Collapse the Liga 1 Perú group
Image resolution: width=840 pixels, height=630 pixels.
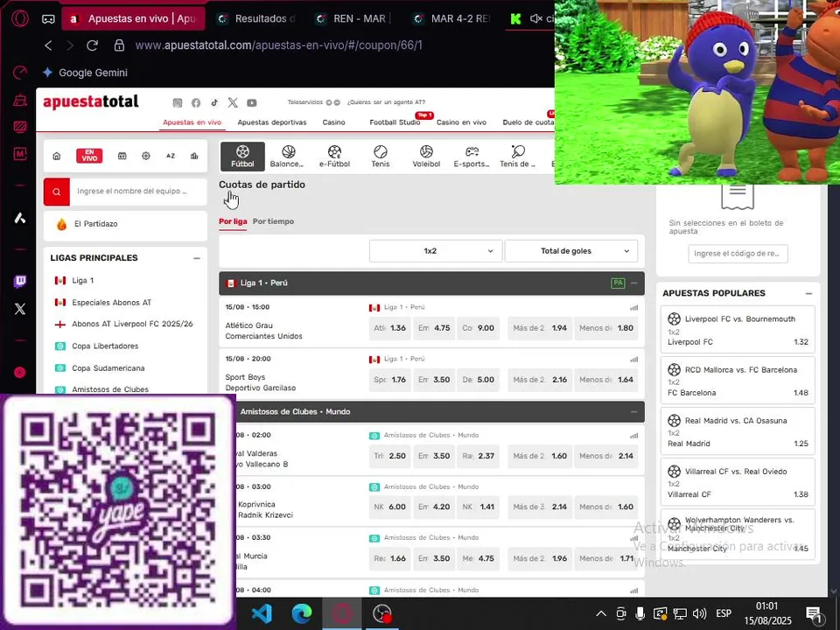pos(634,283)
